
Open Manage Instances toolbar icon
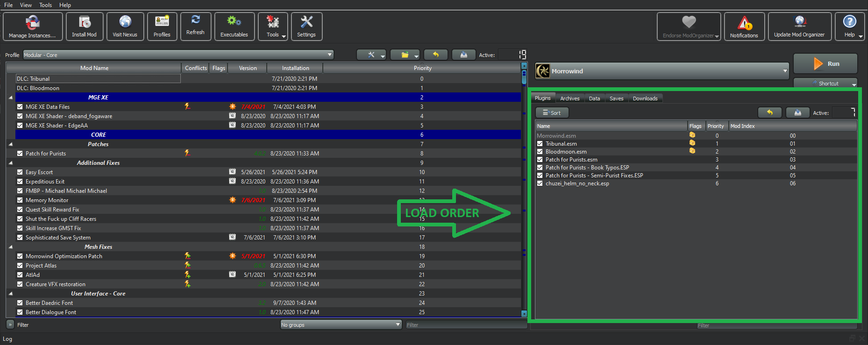point(32,27)
